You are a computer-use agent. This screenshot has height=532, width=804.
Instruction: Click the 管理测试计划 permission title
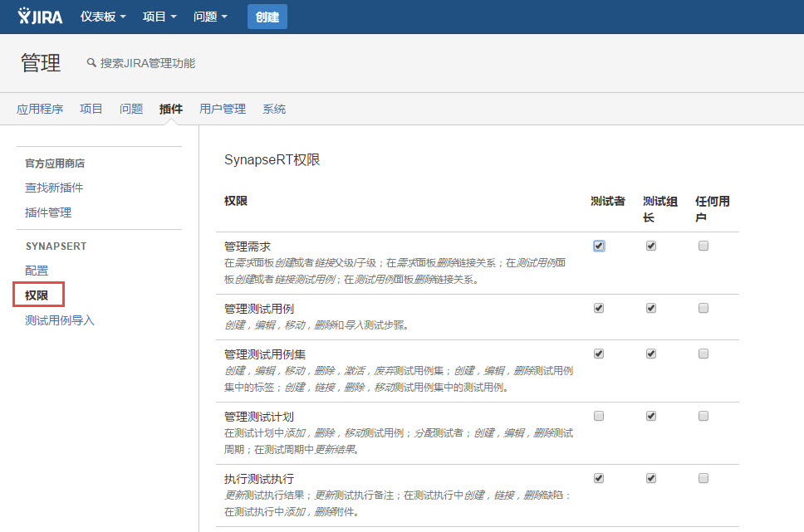click(259, 417)
